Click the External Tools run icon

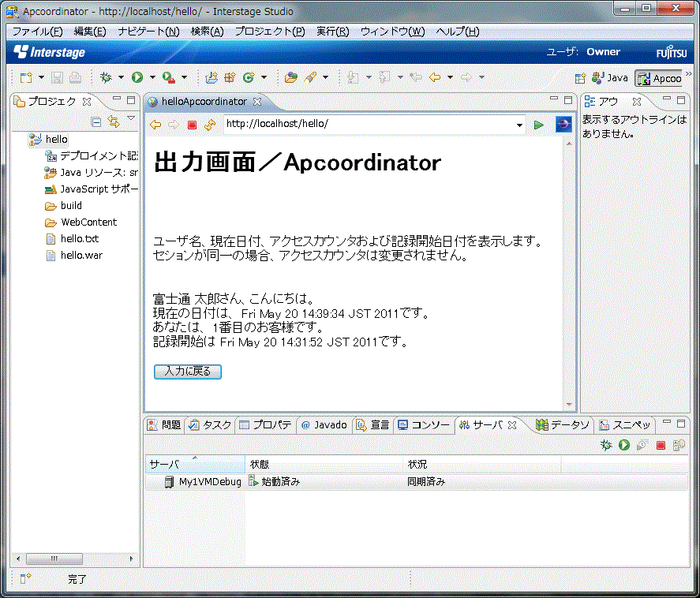[169, 77]
